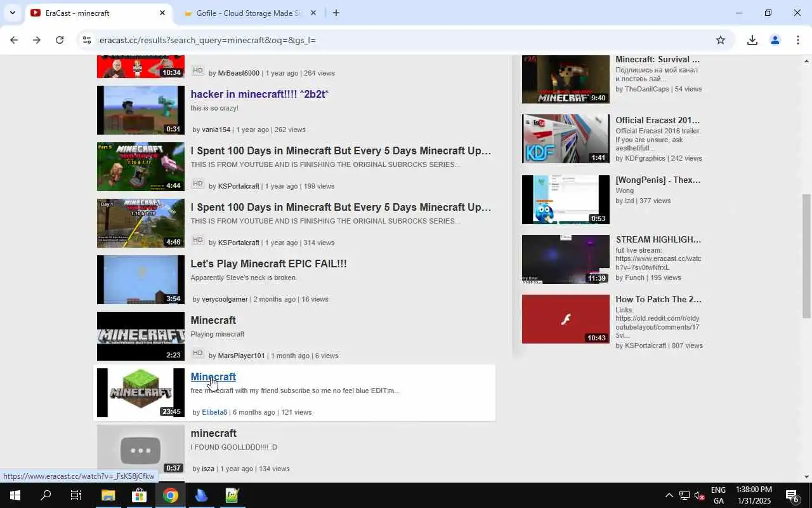Click the 10:43 Flash logo thumbnail
The image size is (812, 508).
(x=566, y=319)
